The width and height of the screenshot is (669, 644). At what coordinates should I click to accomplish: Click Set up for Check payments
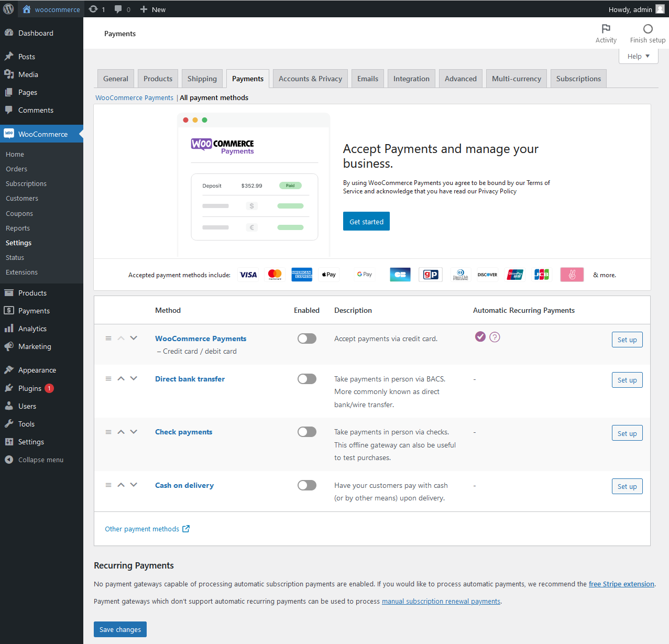pyautogui.click(x=627, y=433)
